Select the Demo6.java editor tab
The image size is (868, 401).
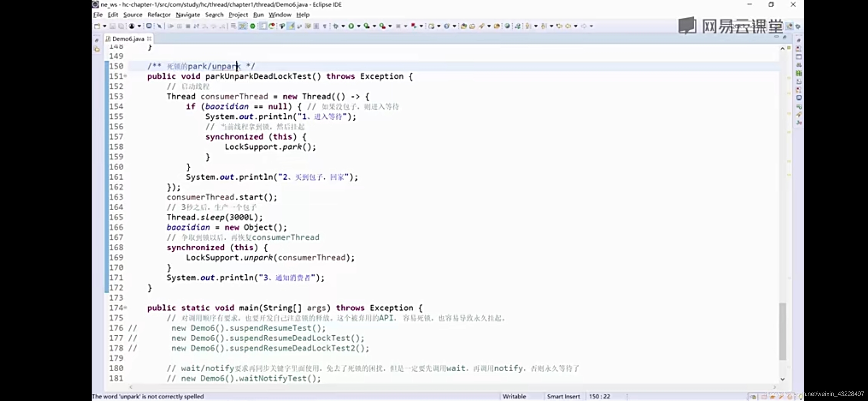coord(128,39)
